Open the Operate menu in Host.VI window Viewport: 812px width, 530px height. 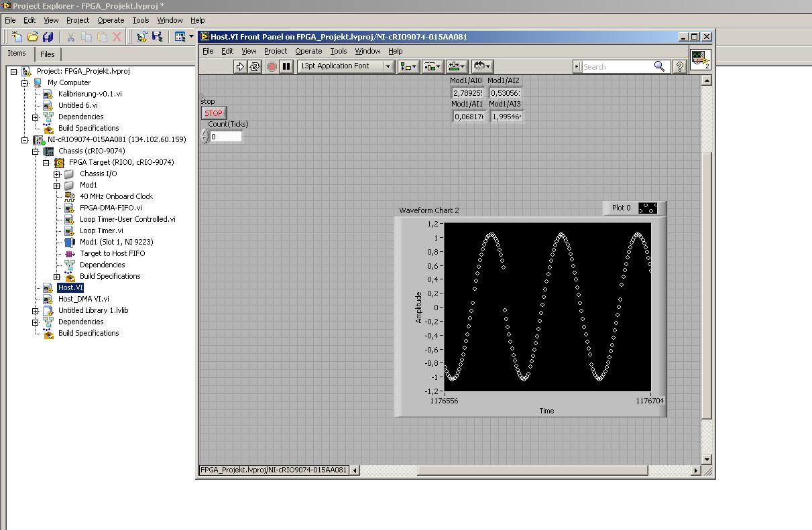(x=308, y=51)
